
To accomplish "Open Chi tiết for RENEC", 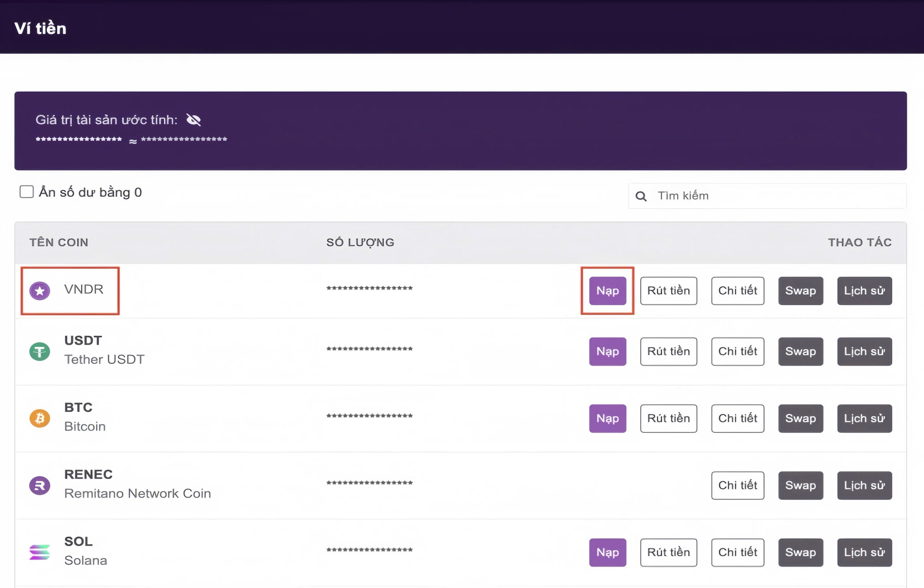I will (737, 486).
